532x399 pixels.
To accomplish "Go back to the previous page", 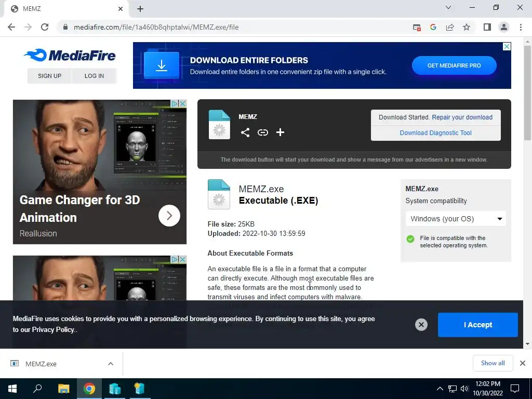I will [x=11, y=27].
